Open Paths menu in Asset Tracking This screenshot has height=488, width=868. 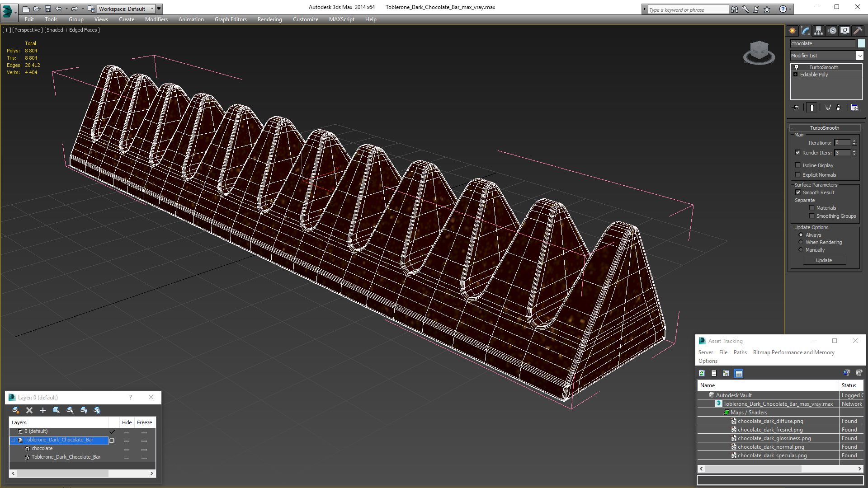[740, 352]
